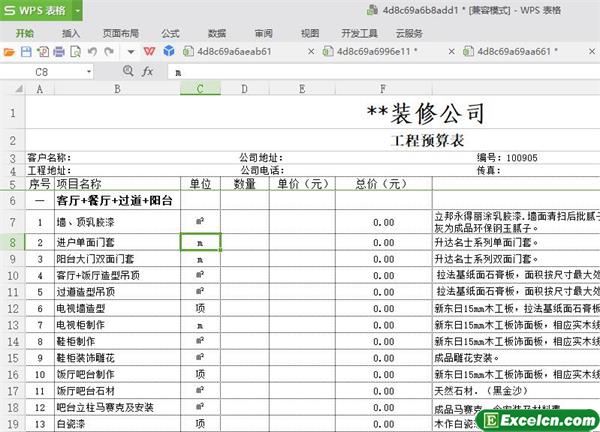
Task: Open file with the folder icon
Action: pos(9,52)
